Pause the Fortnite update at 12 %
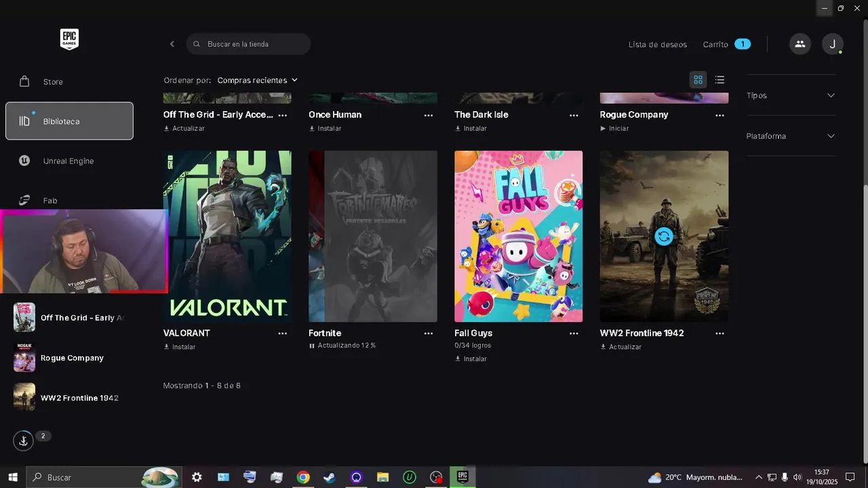The image size is (868, 488). click(x=312, y=346)
